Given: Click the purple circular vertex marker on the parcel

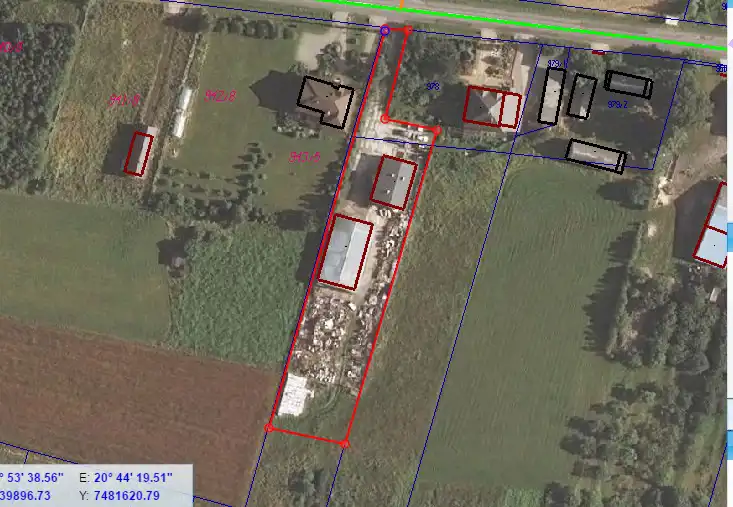Looking at the screenshot, I should coord(385,31).
